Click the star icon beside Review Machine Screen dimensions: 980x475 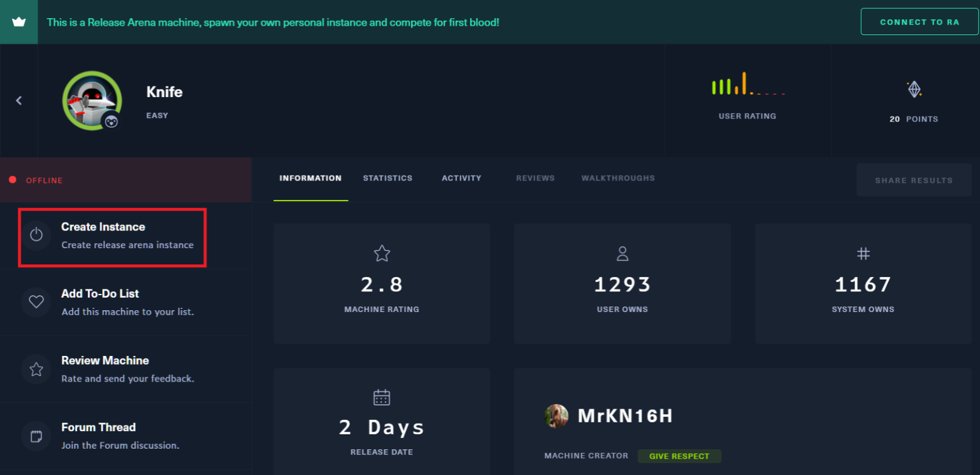tap(36, 369)
